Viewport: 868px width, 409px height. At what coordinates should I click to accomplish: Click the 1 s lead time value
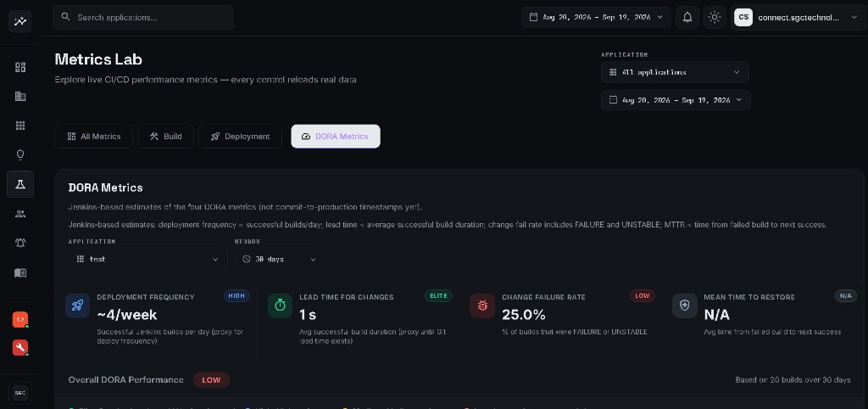pyautogui.click(x=308, y=315)
